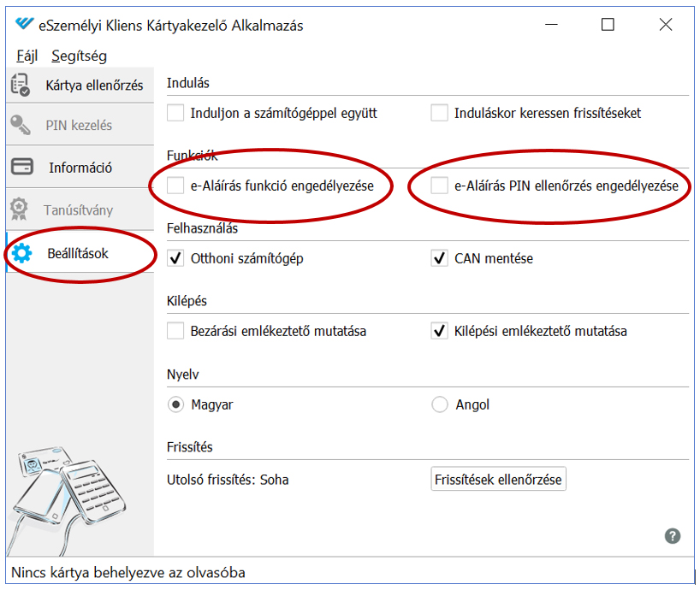This screenshot has height=590, width=700.
Task: Open help via the question mark icon
Action: click(x=673, y=536)
